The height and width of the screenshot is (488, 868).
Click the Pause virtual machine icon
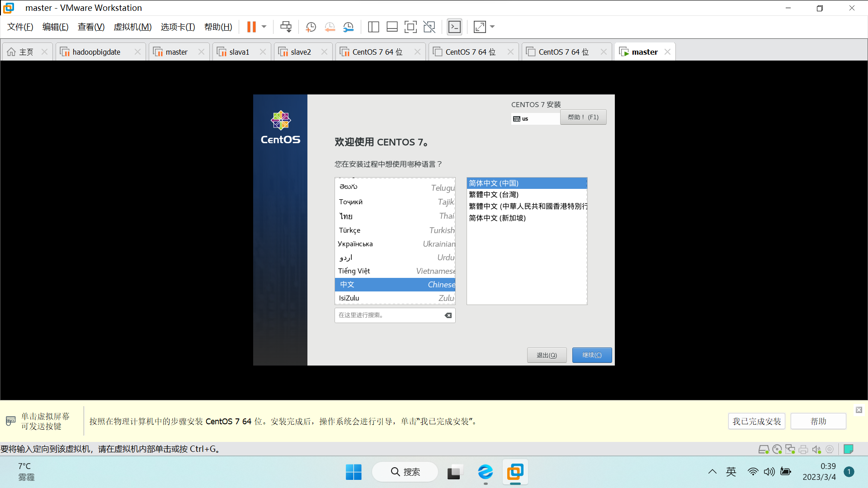251,27
